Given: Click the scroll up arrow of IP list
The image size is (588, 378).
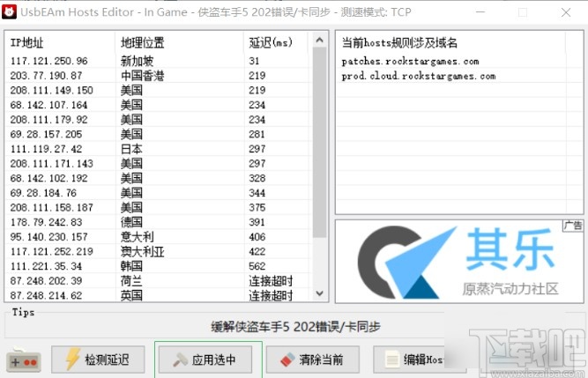Looking at the screenshot, I should click(319, 40).
